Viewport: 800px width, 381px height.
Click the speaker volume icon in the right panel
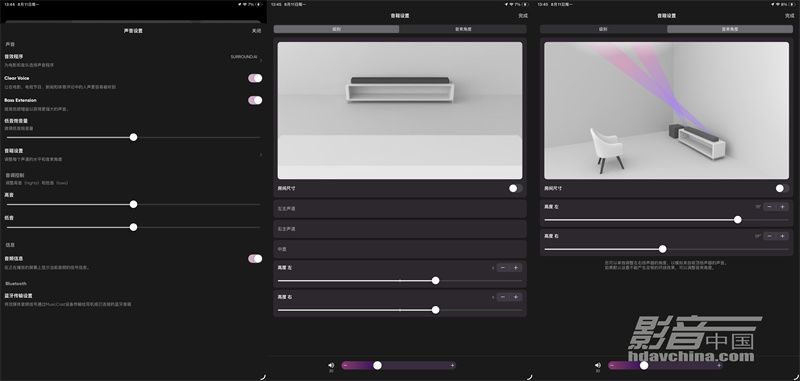(597, 365)
